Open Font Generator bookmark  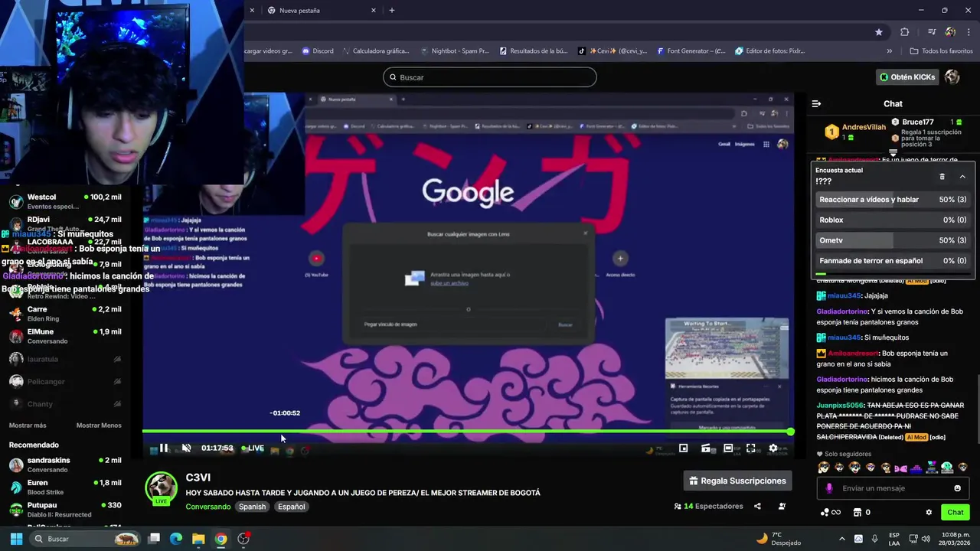tap(691, 51)
